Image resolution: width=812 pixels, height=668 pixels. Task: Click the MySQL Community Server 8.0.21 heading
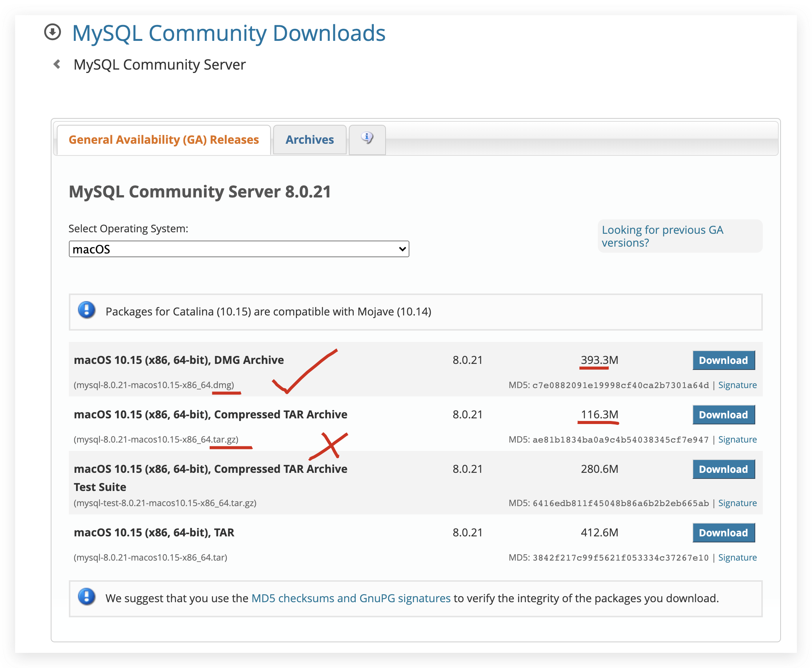pyautogui.click(x=200, y=192)
